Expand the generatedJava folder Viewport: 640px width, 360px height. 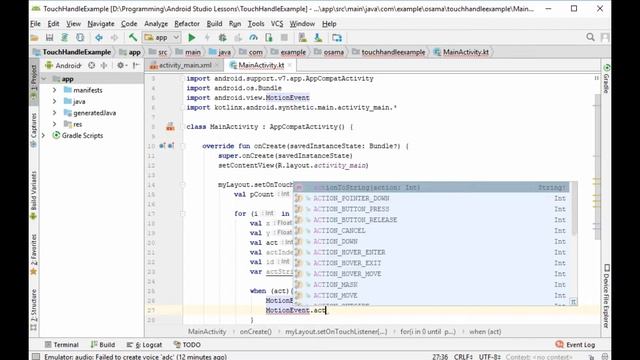click(55, 113)
